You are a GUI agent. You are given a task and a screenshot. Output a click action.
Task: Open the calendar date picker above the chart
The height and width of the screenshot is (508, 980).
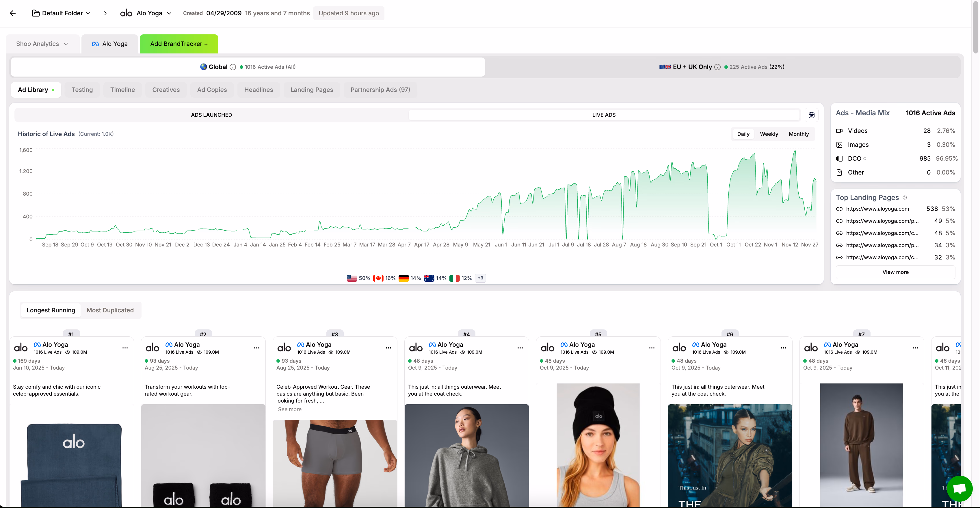[x=812, y=115]
